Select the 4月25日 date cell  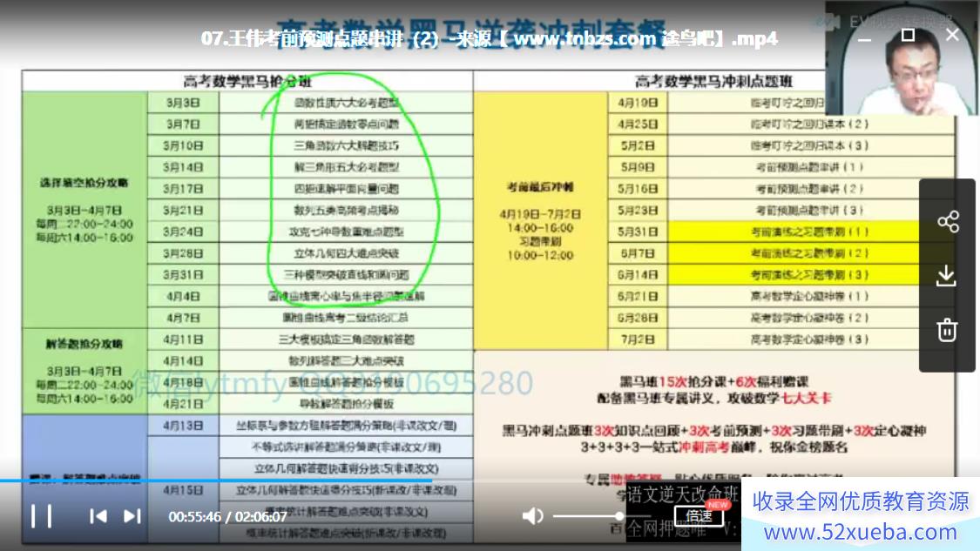(x=638, y=124)
